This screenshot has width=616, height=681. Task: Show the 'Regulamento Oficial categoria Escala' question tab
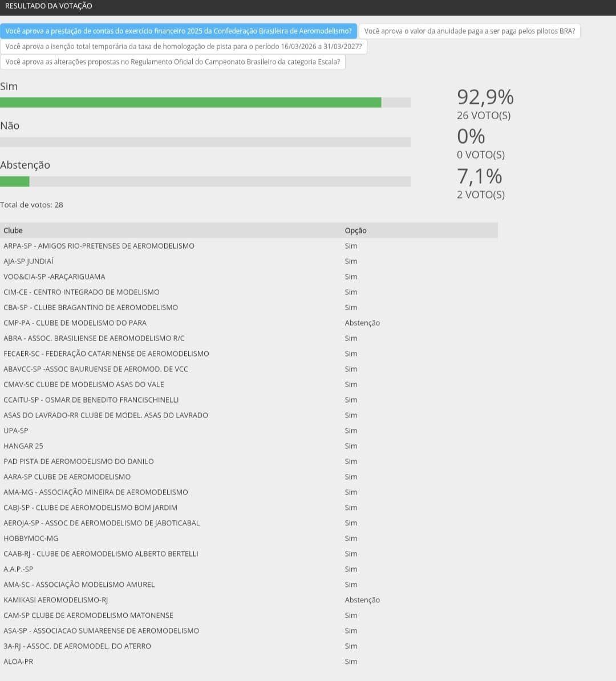point(172,62)
